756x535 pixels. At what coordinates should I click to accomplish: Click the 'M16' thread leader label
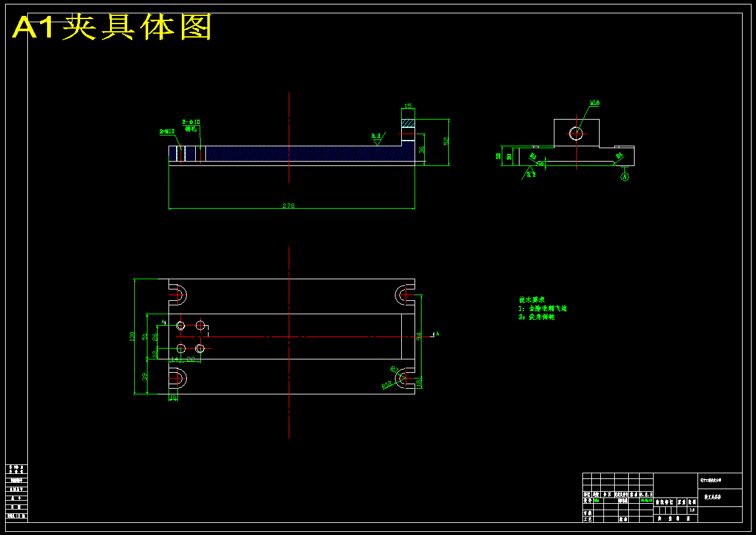click(x=594, y=103)
